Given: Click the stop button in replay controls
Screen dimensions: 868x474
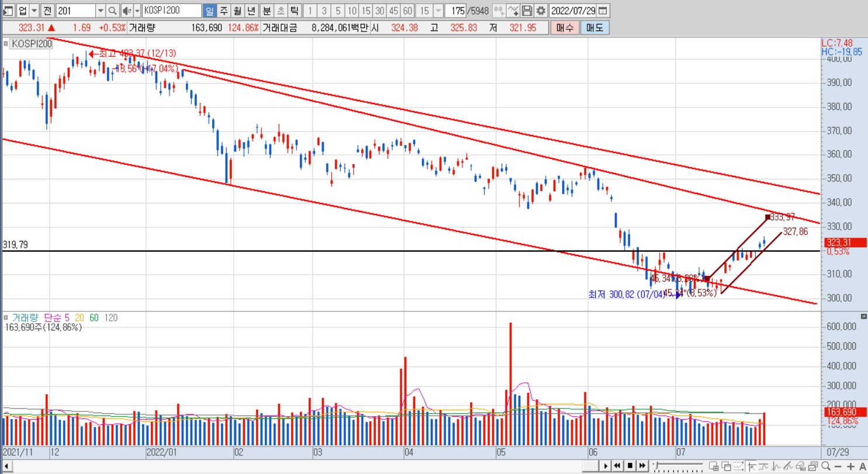Looking at the screenshot, I should [x=630, y=466].
